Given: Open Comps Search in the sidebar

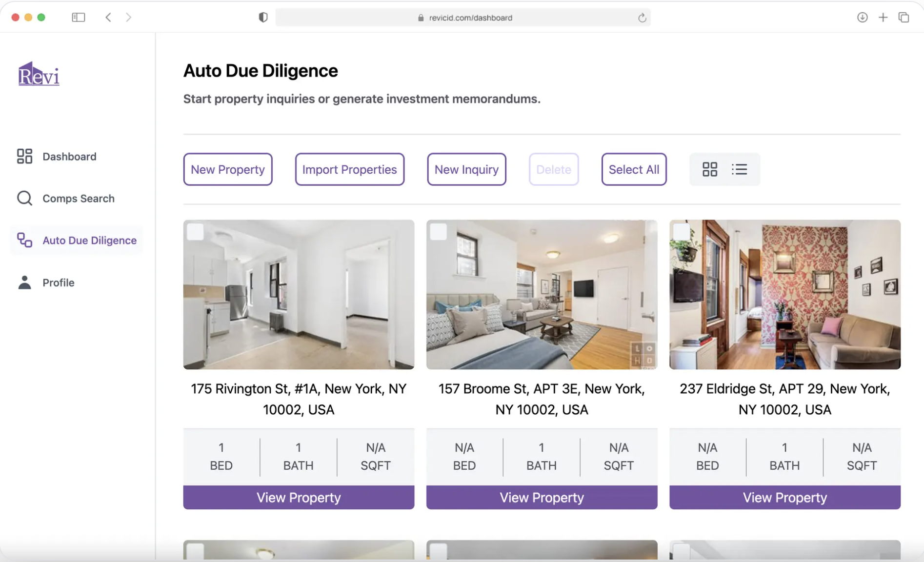Looking at the screenshot, I should (x=78, y=199).
